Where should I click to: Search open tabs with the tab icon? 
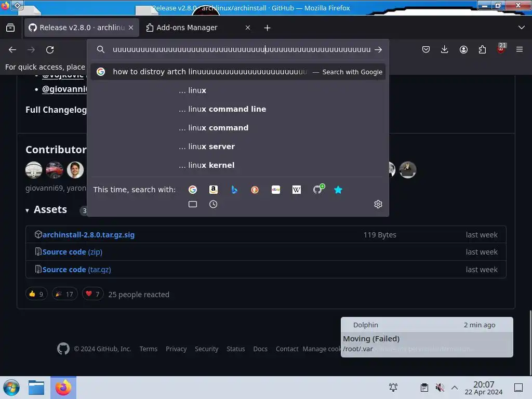(193, 204)
